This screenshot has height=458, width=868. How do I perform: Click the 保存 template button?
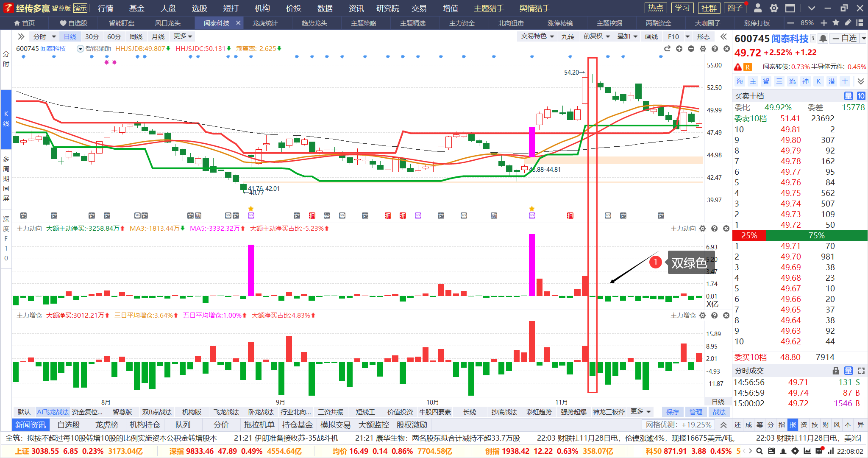pyautogui.click(x=673, y=412)
